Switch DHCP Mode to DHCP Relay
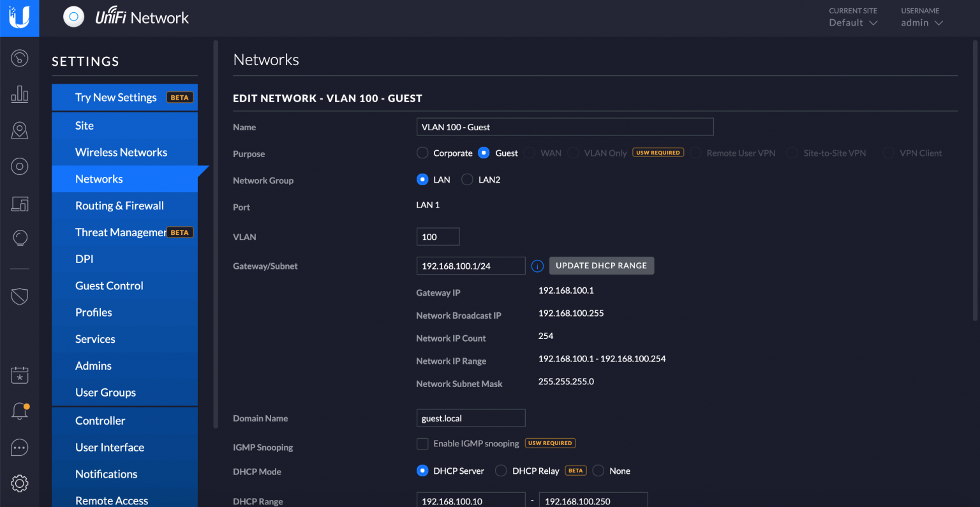 tap(501, 471)
